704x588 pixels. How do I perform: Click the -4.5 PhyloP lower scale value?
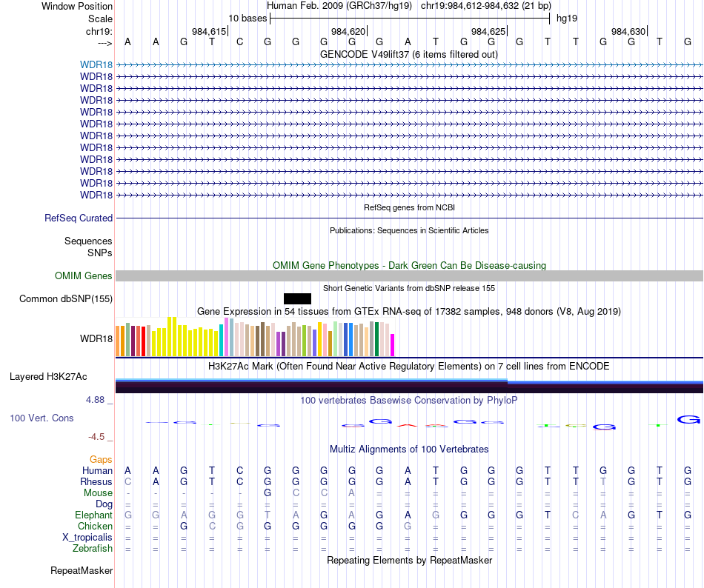point(96,437)
